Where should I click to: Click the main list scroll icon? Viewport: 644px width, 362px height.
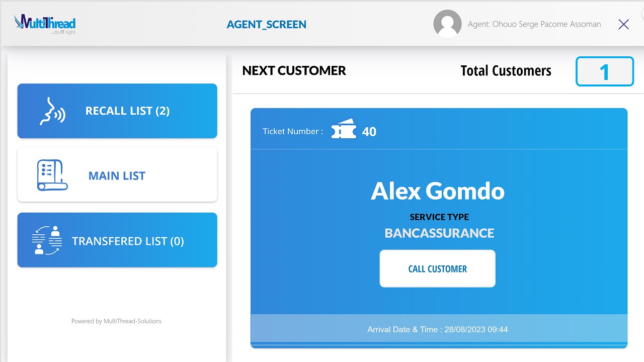click(x=52, y=175)
